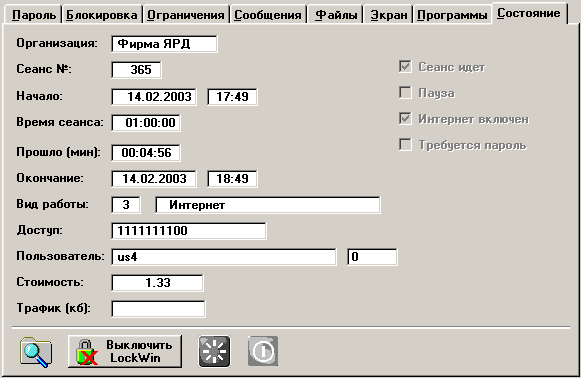Click the Выключить LockWin button

pos(125,351)
